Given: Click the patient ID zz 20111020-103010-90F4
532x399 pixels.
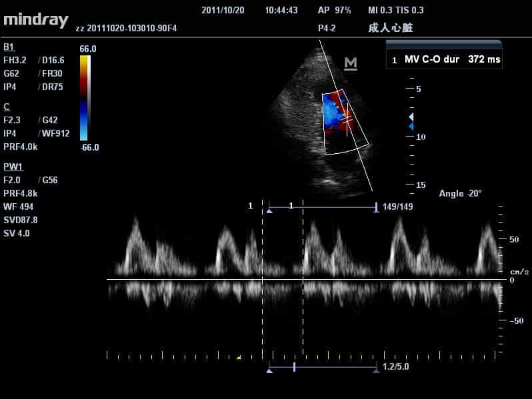Looking at the screenshot, I should (126, 28).
